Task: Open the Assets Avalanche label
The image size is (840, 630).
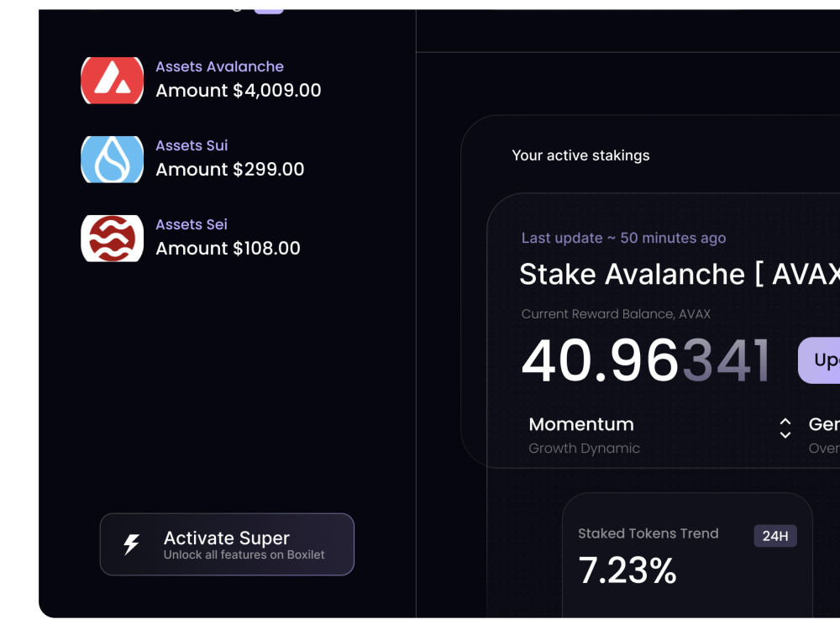Action: coord(219,66)
